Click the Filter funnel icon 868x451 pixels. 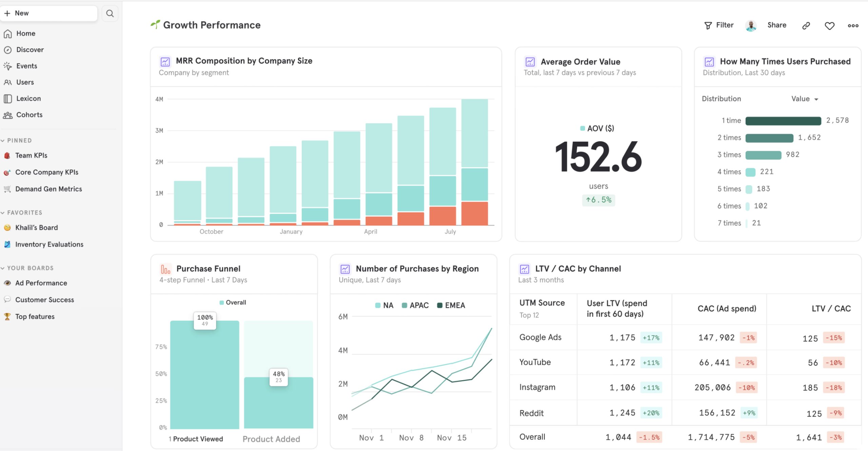click(708, 26)
